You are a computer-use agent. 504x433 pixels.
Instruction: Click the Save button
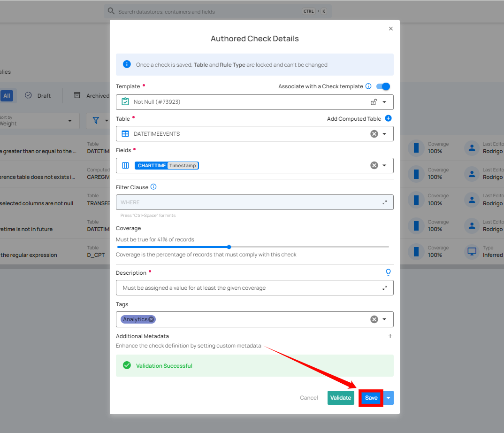pos(371,398)
